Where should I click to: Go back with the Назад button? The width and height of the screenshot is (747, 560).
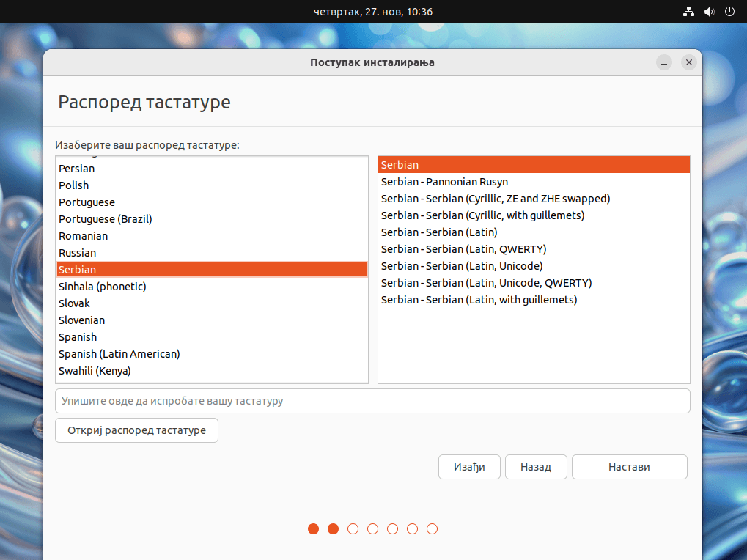536,467
